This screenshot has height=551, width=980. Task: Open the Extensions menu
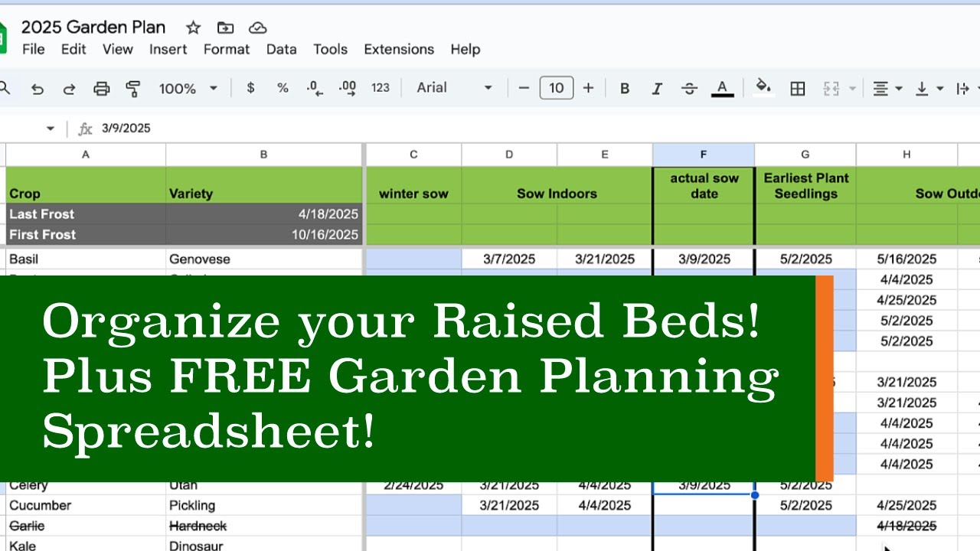(399, 49)
